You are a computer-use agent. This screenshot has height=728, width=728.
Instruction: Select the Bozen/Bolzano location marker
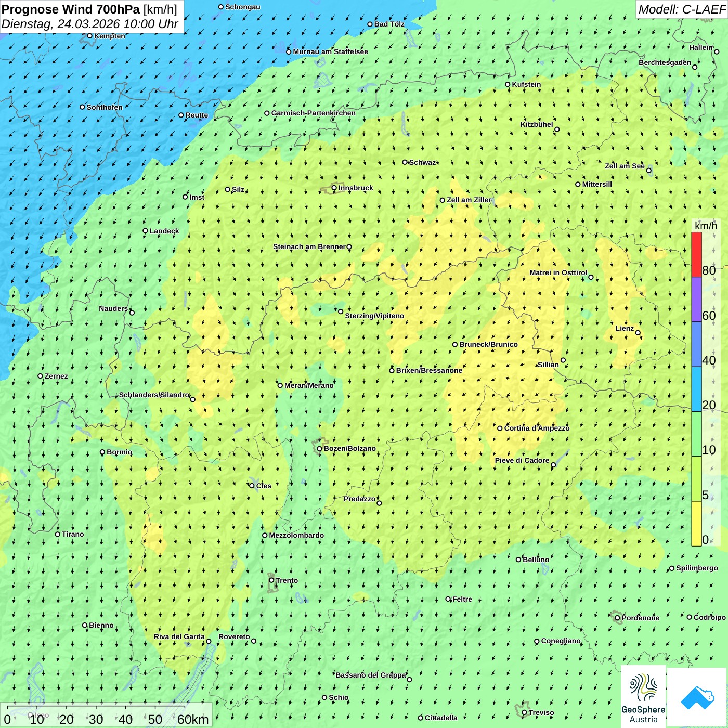[320, 449]
